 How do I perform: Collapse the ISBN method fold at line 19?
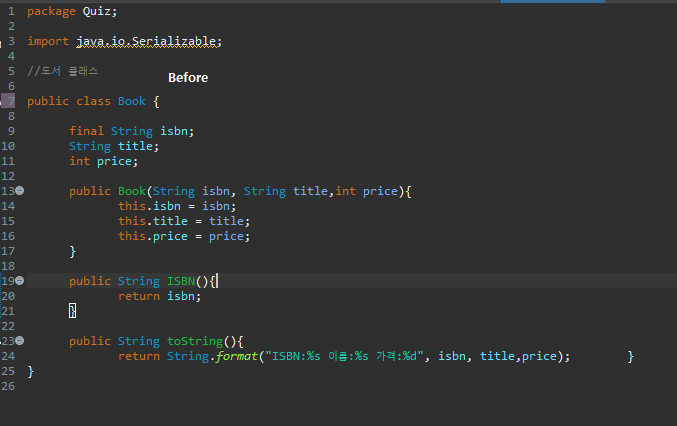(x=20, y=281)
